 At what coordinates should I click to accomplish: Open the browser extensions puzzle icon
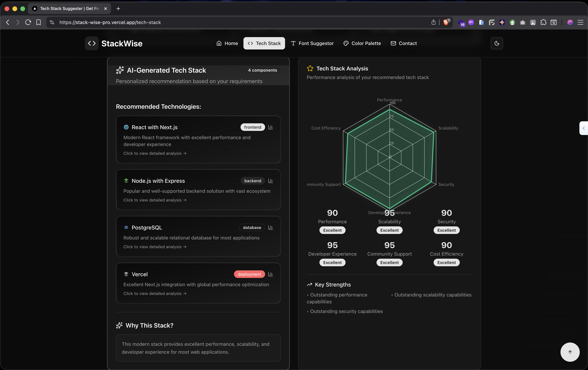(543, 23)
